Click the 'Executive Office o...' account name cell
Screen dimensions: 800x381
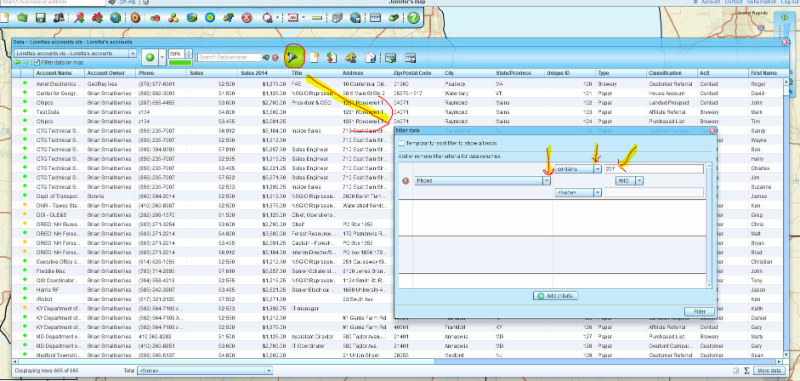[x=59, y=262]
